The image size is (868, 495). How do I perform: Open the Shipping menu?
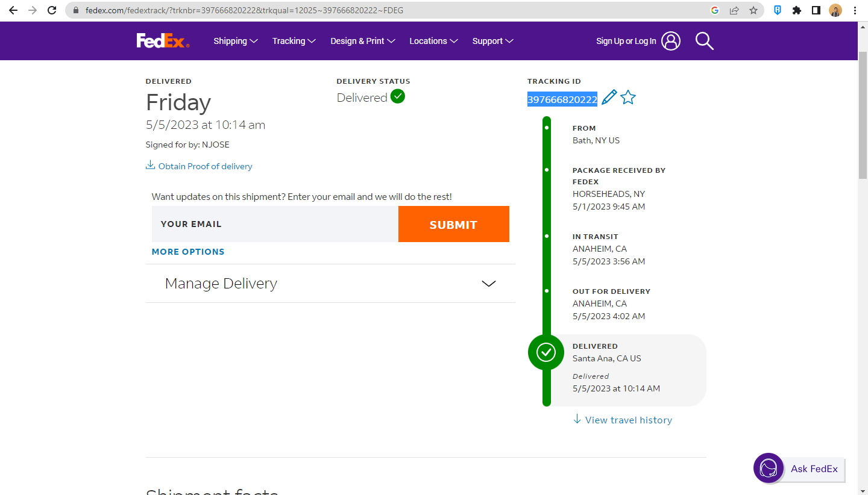point(236,41)
